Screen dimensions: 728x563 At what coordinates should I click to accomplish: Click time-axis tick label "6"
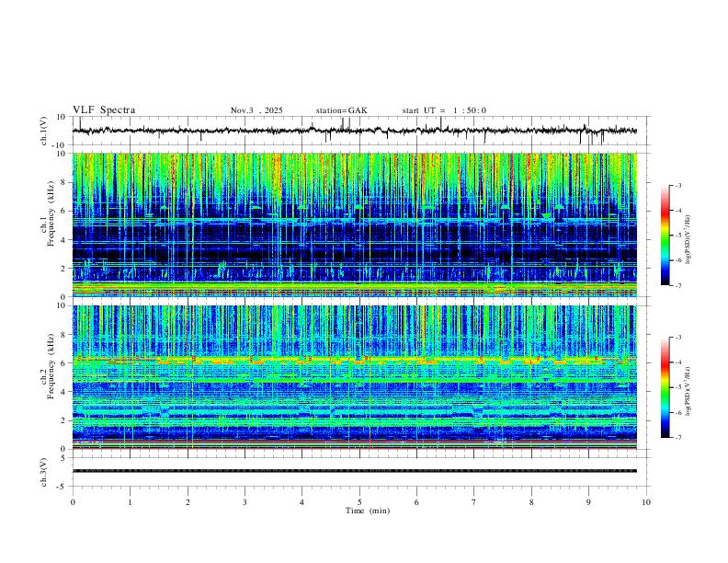point(416,502)
